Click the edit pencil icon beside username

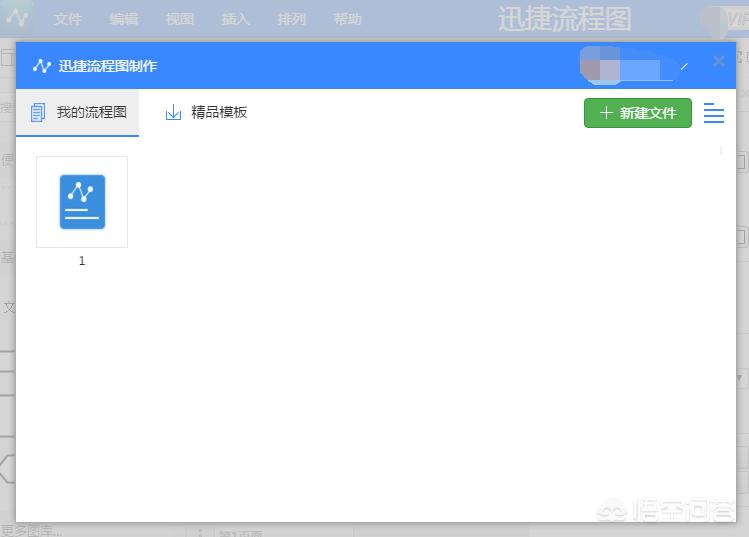(x=684, y=66)
